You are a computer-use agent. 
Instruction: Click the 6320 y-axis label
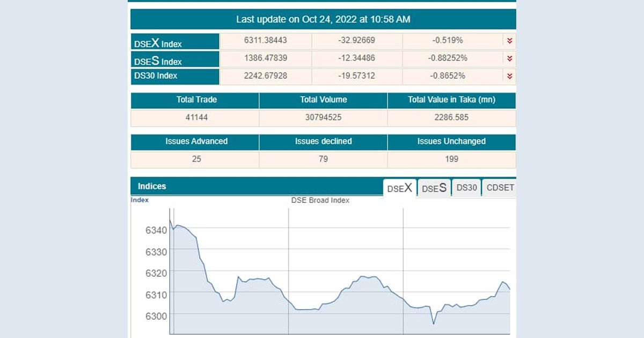coord(156,273)
